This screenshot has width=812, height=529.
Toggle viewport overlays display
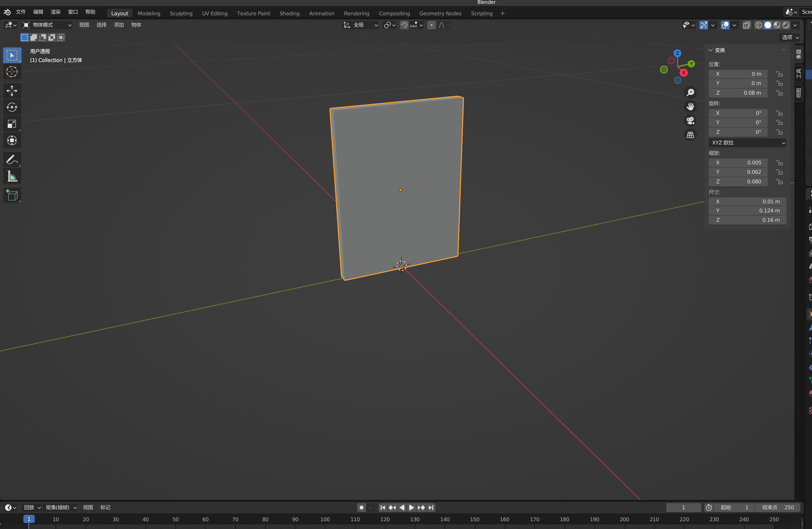(725, 25)
